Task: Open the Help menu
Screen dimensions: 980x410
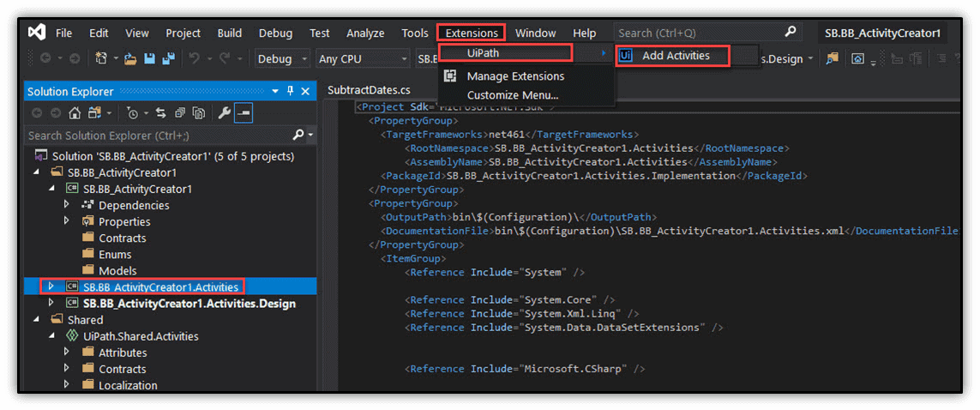Action: pyautogui.click(x=585, y=33)
